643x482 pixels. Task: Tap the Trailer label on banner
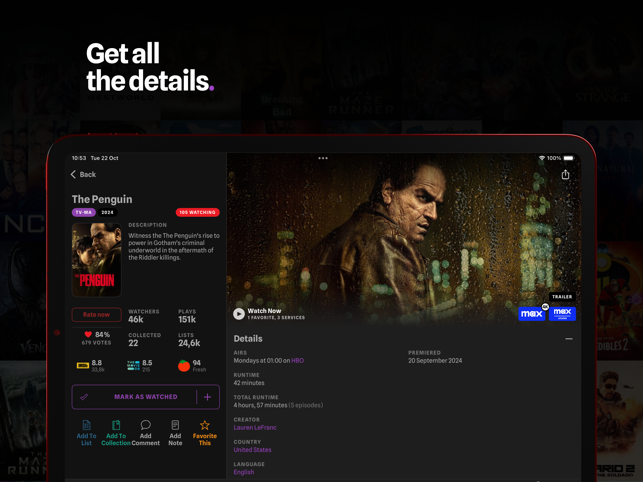(562, 297)
